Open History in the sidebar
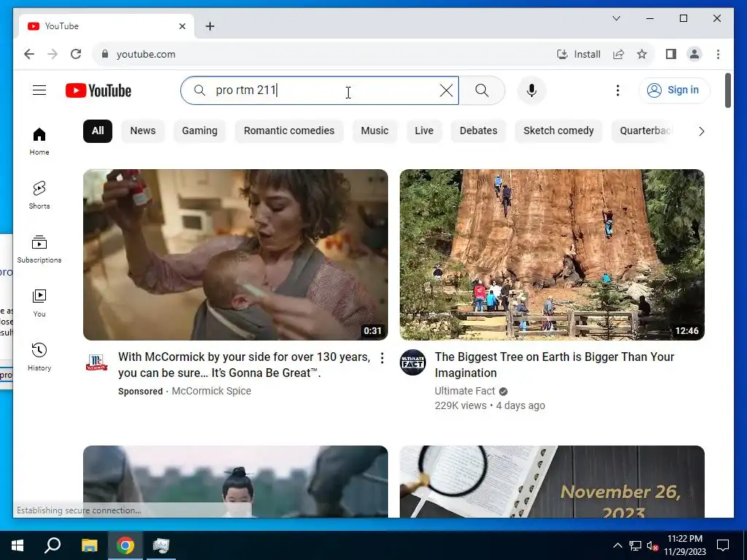 tap(39, 357)
